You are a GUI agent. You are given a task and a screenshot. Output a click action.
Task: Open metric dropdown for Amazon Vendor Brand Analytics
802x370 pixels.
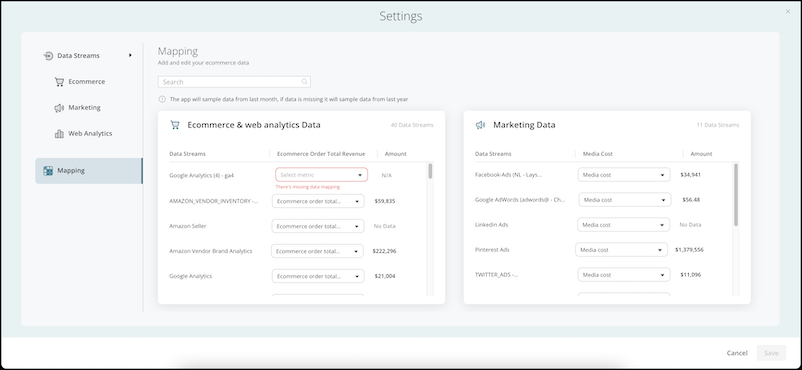pyautogui.click(x=318, y=251)
